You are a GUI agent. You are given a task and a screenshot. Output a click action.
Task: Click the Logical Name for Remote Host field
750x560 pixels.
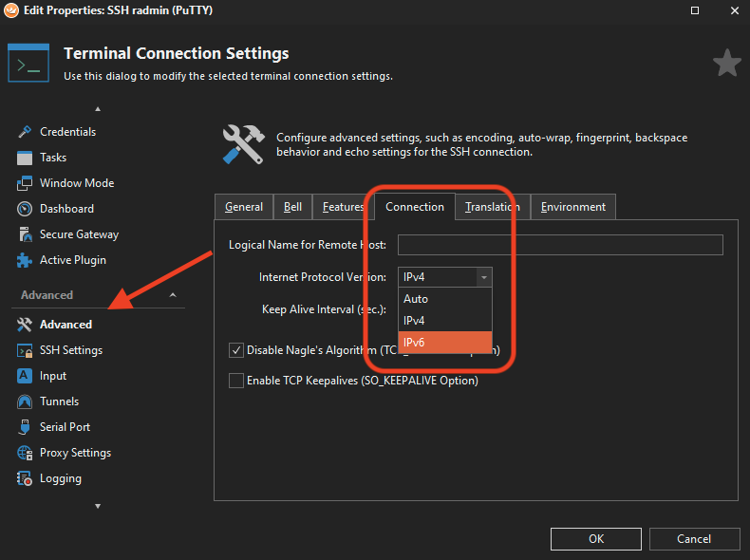pos(560,245)
